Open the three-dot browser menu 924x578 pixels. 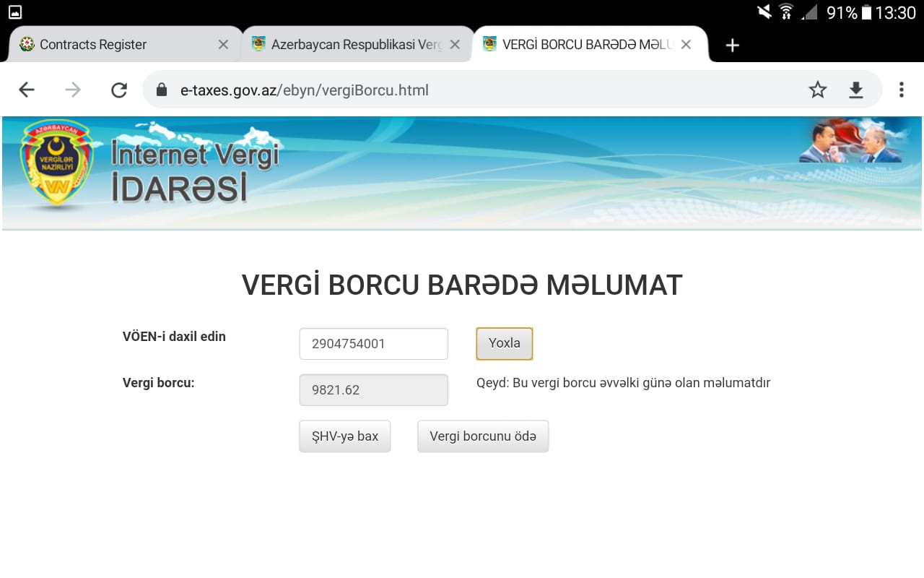pyautogui.click(x=901, y=90)
